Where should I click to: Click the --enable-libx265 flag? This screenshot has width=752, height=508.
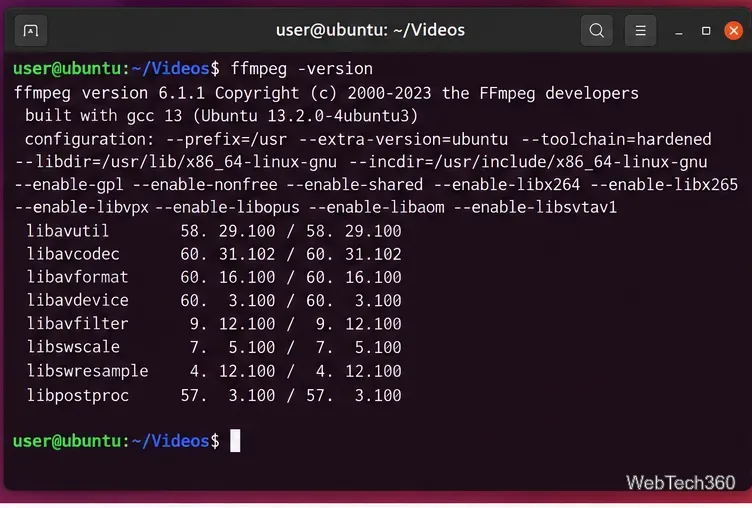[664, 185]
